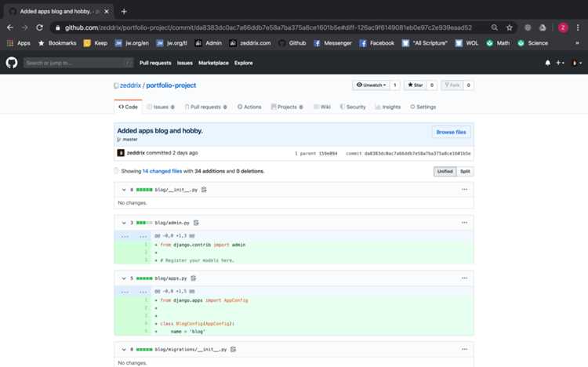Open options menu for blog/admin.py
588x367 pixels.
pyautogui.click(x=464, y=223)
